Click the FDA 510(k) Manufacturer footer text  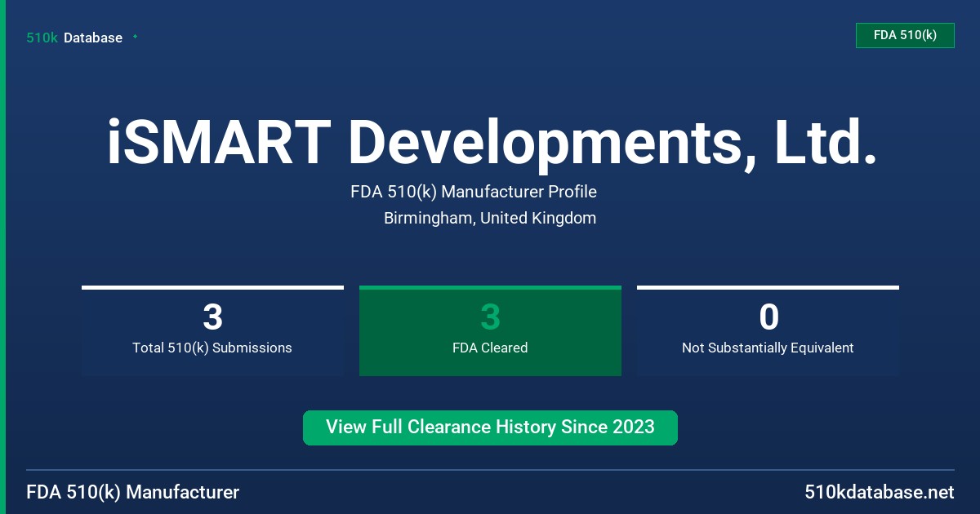133,492
